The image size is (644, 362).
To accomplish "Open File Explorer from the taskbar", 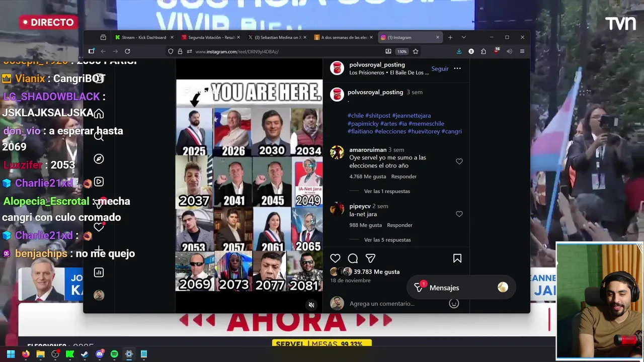I will (x=40, y=354).
